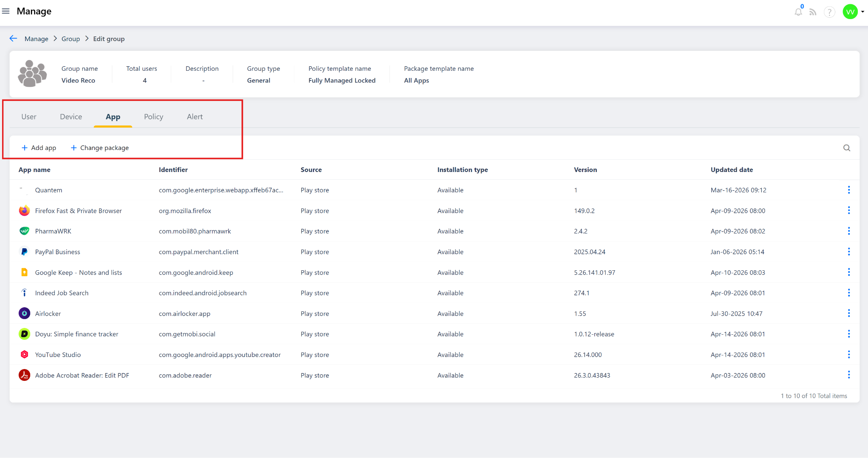Go to Group in the breadcrumb
The height and width of the screenshot is (458, 868).
(x=70, y=39)
